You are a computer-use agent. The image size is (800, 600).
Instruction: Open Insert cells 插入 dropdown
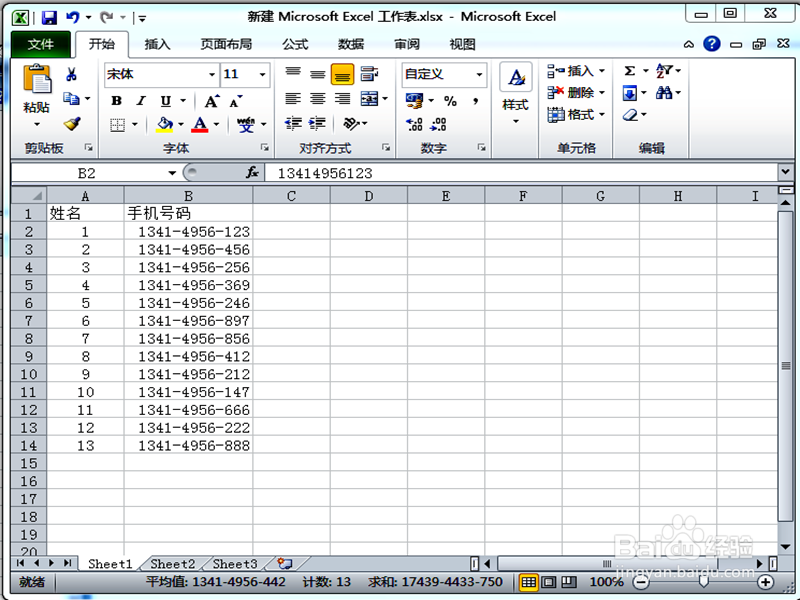(576, 70)
